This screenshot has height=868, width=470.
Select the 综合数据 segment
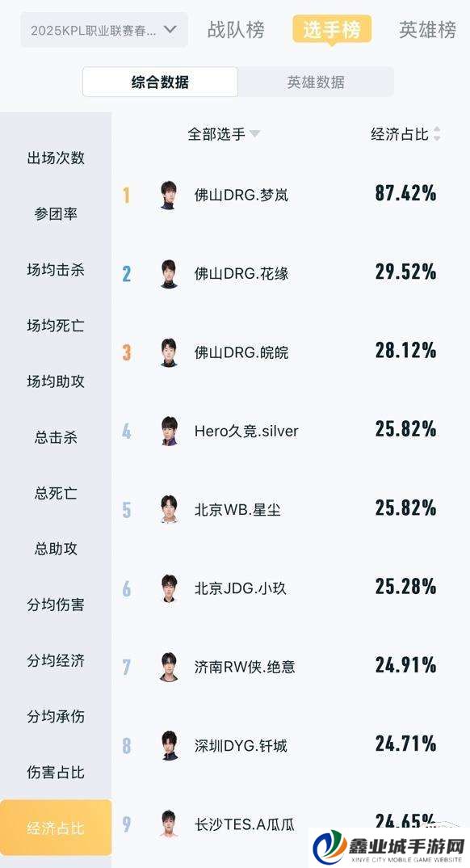pyautogui.click(x=161, y=82)
